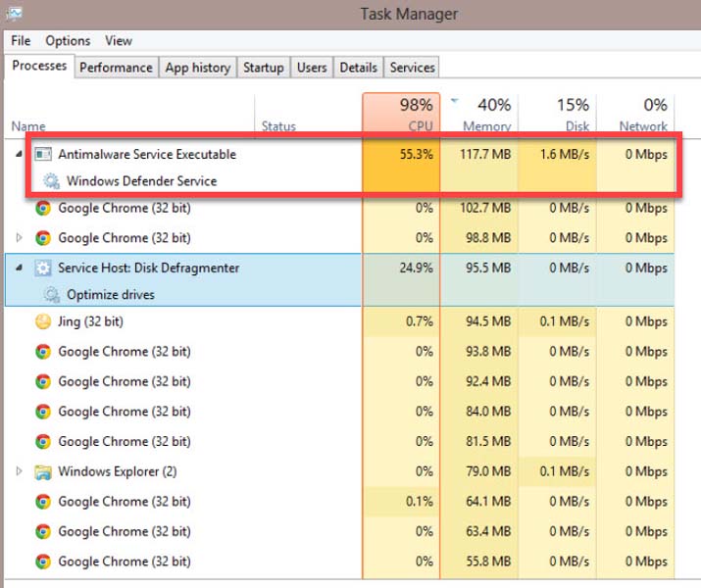Sort by the Name column header
Screen dimensions: 701x588
129,115
